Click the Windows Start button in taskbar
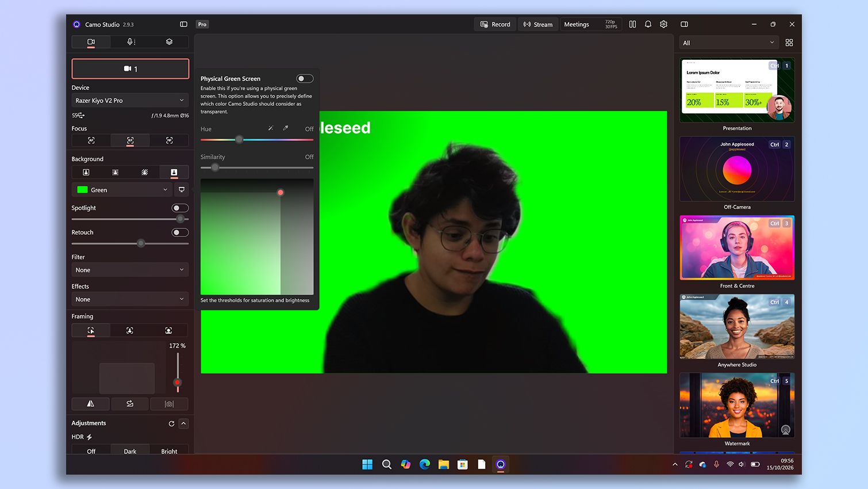 pyautogui.click(x=367, y=464)
